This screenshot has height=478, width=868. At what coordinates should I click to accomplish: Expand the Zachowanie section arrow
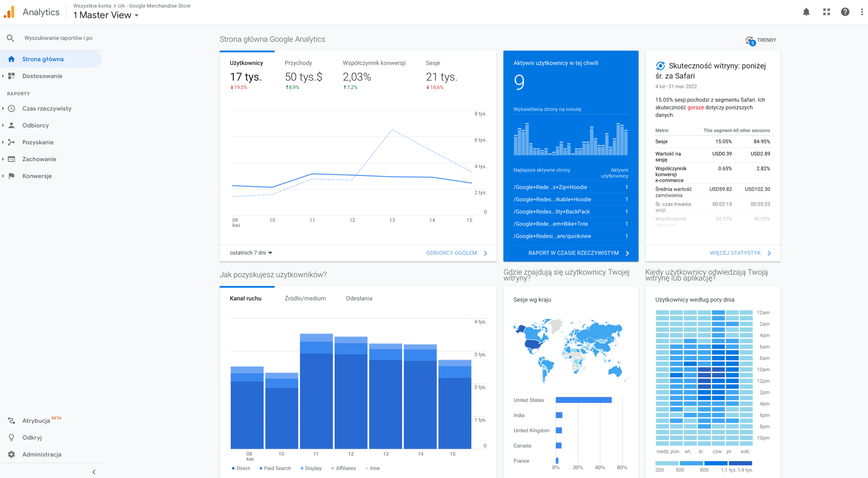tap(3, 159)
